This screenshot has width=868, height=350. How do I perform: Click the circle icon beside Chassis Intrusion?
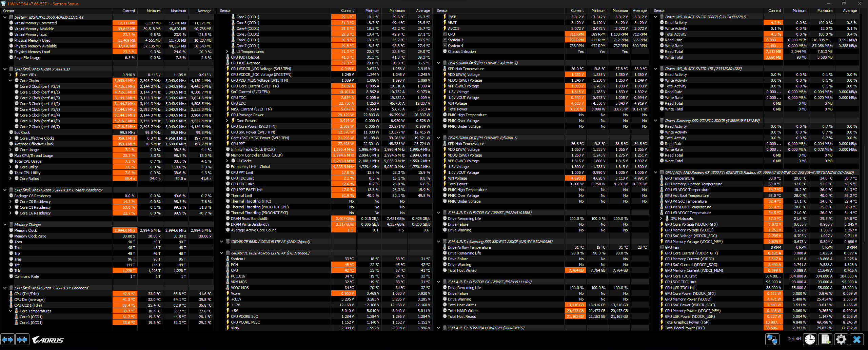(x=445, y=52)
